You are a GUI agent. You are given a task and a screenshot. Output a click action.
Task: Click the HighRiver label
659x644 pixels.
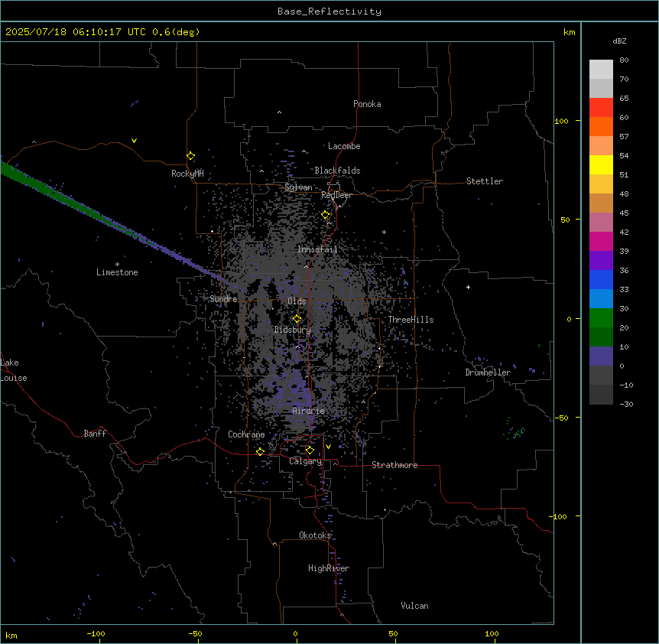[329, 568]
